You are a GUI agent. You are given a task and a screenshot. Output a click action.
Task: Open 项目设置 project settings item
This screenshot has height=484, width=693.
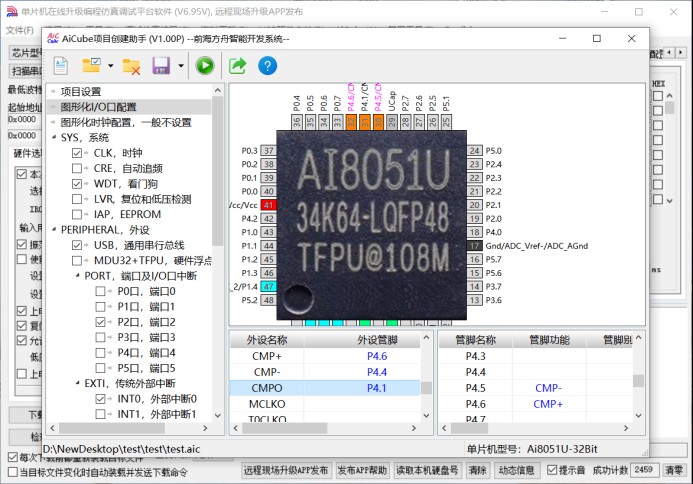point(81,91)
